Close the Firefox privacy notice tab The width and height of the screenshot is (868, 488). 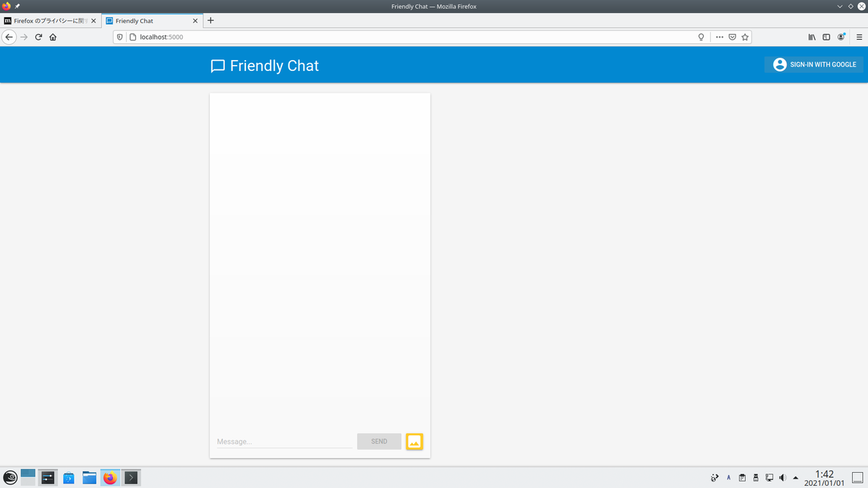point(93,21)
